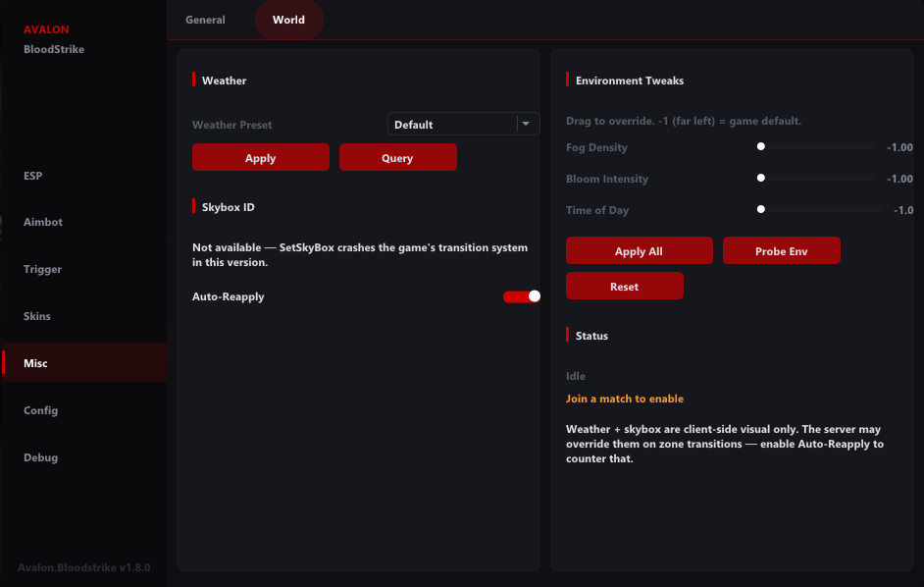The width and height of the screenshot is (924, 587).
Task: Switch to the General tab
Action: coord(205,20)
